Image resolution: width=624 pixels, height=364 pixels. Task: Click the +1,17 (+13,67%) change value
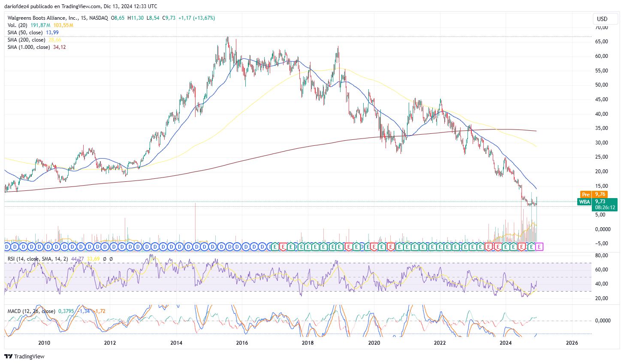197,18
